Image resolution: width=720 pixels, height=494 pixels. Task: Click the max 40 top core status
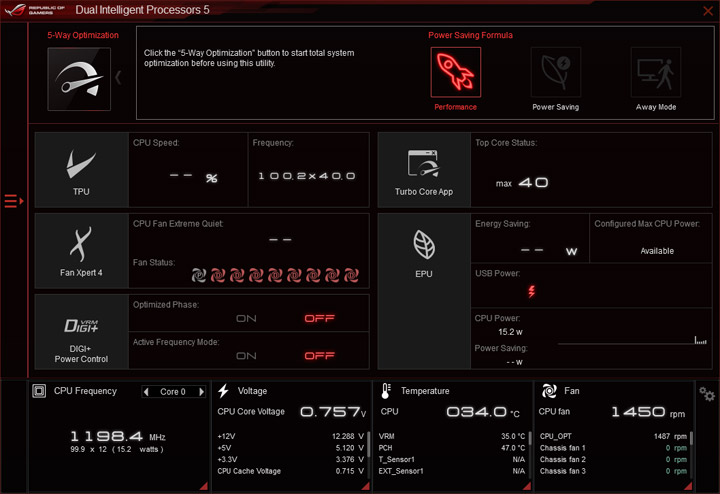(522, 183)
